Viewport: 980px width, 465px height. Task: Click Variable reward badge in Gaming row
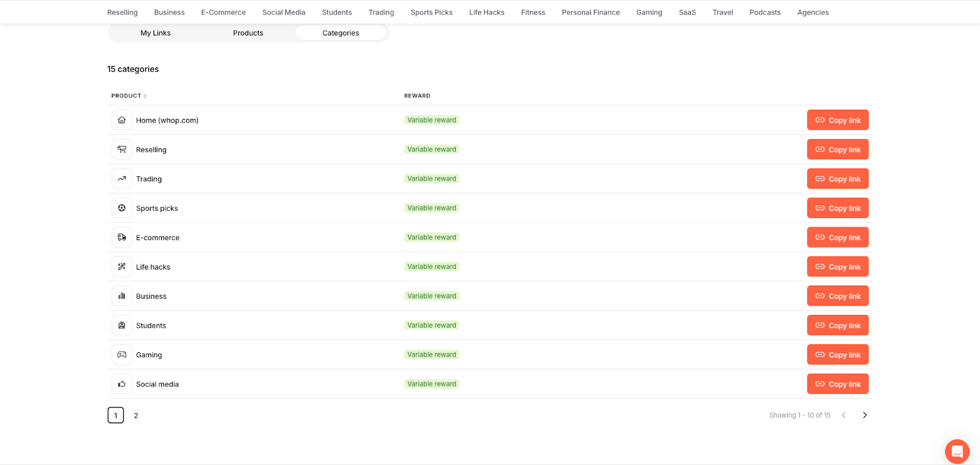pos(432,355)
